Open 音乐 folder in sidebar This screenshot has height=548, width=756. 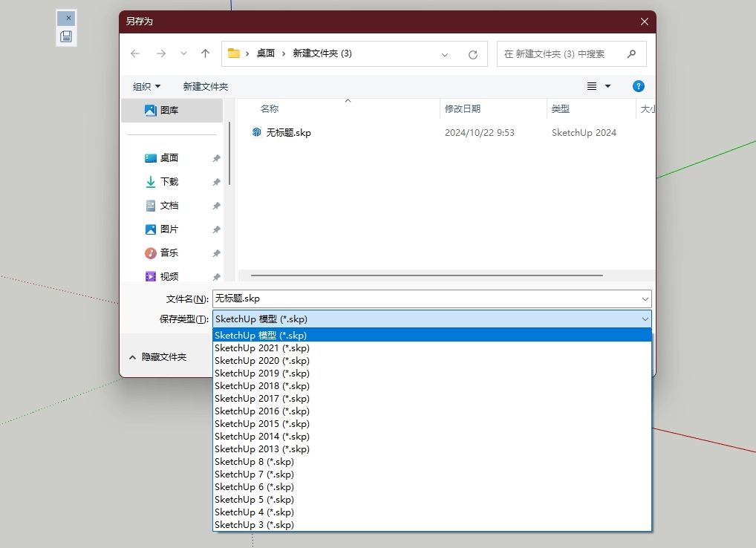click(x=169, y=252)
